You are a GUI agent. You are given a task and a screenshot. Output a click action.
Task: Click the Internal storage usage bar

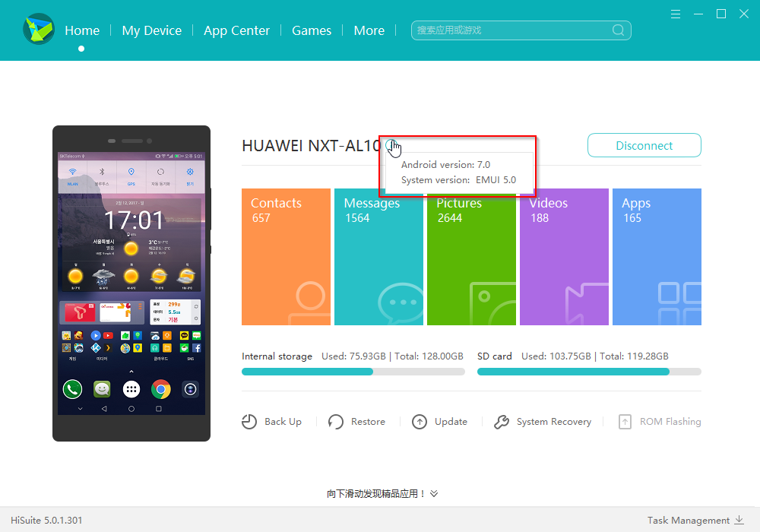[353, 372]
